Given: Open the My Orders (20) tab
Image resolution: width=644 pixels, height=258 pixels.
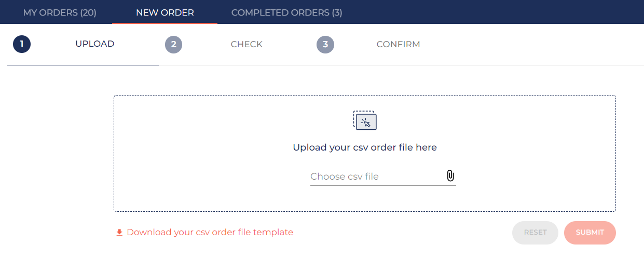Looking at the screenshot, I should point(60,12).
